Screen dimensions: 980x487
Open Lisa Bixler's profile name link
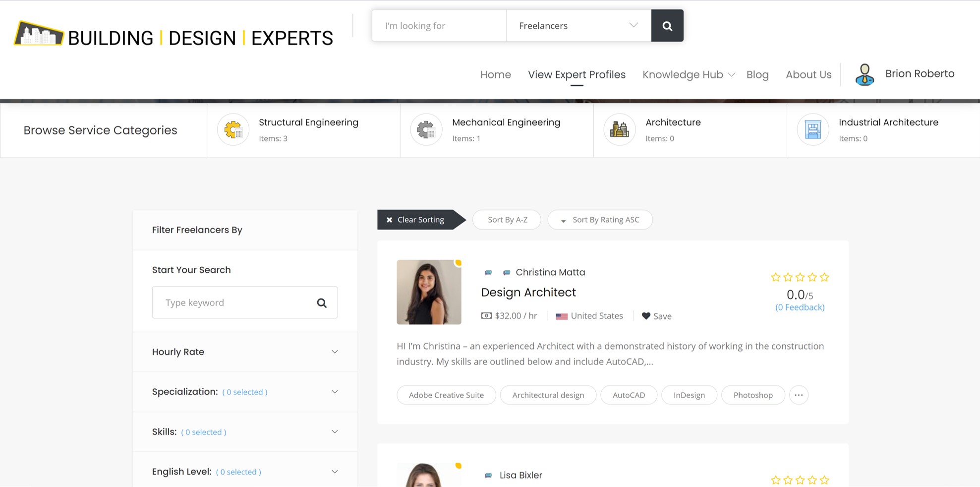pos(521,475)
